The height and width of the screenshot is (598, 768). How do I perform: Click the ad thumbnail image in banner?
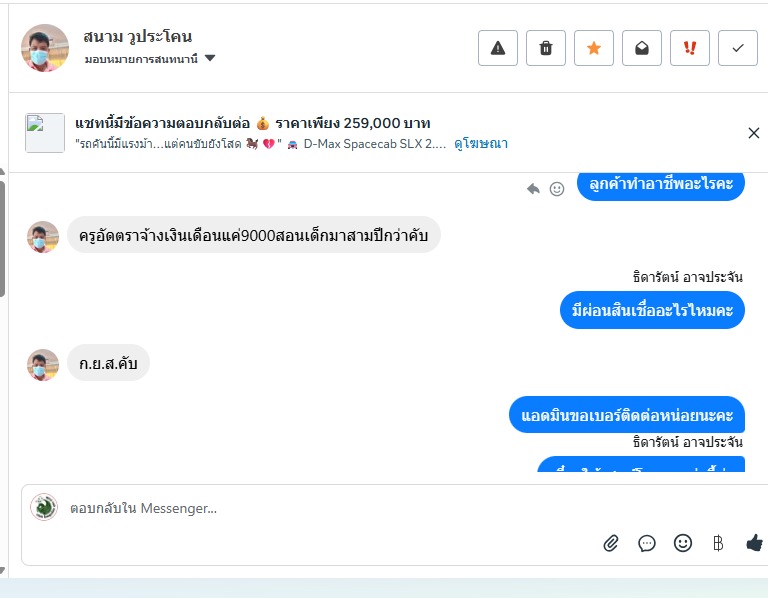[x=45, y=133]
